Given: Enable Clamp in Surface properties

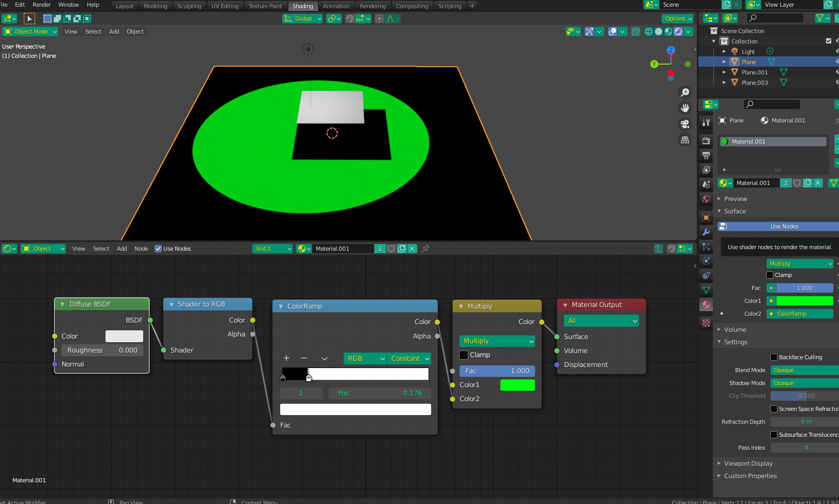Looking at the screenshot, I should pos(770,275).
